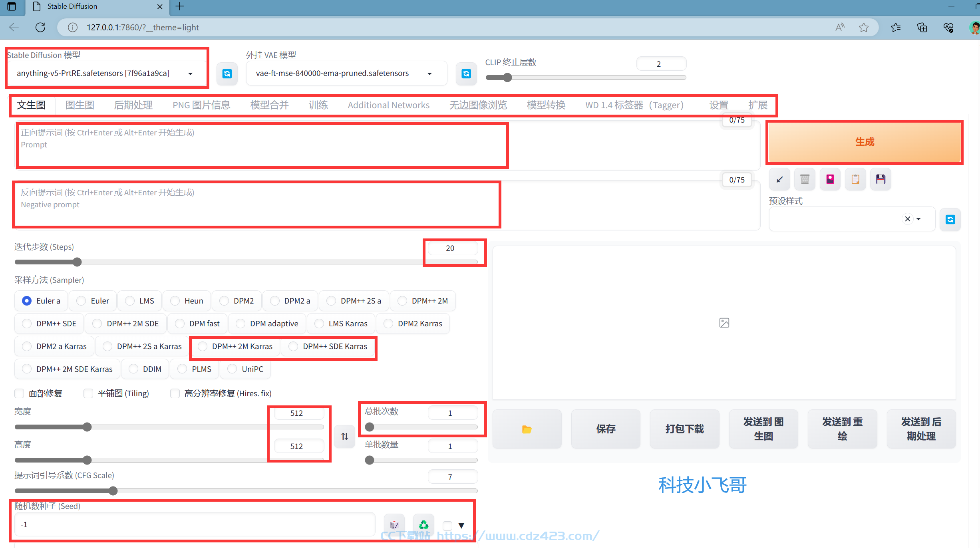
Task: Select the LMS sampler
Action: (139, 301)
